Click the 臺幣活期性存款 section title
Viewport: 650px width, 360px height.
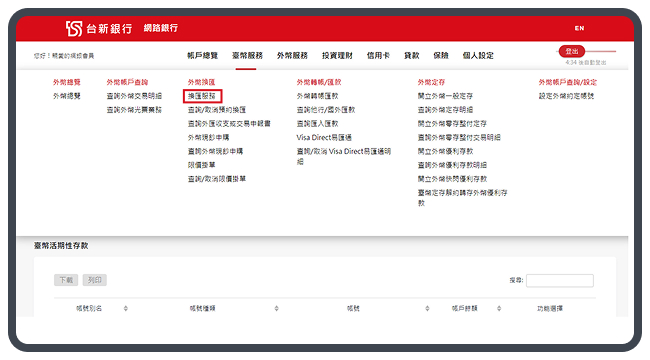pos(61,246)
